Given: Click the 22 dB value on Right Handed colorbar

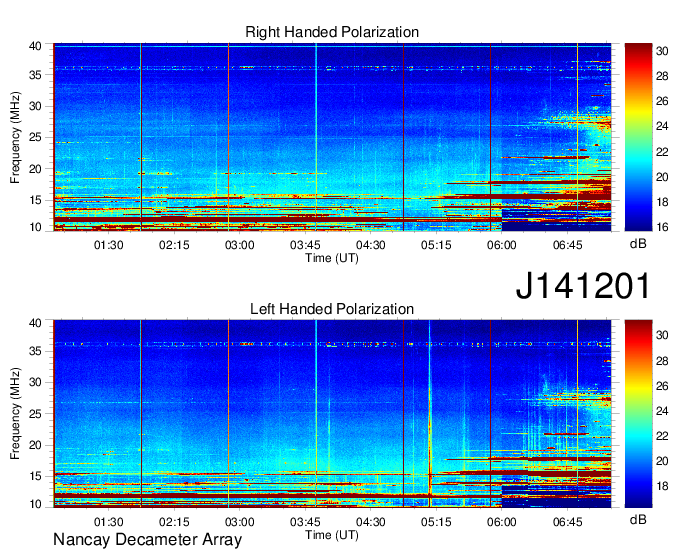Looking at the screenshot, I should (x=662, y=152).
